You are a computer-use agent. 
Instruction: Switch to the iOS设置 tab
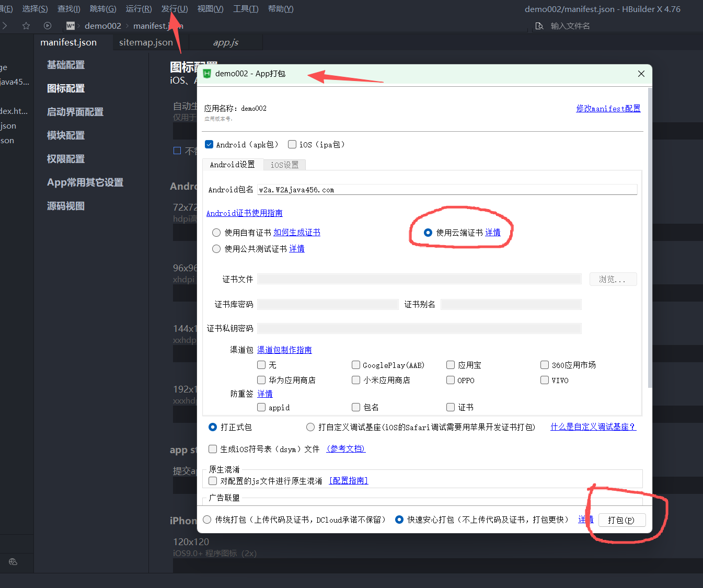click(x=284, y=165)
